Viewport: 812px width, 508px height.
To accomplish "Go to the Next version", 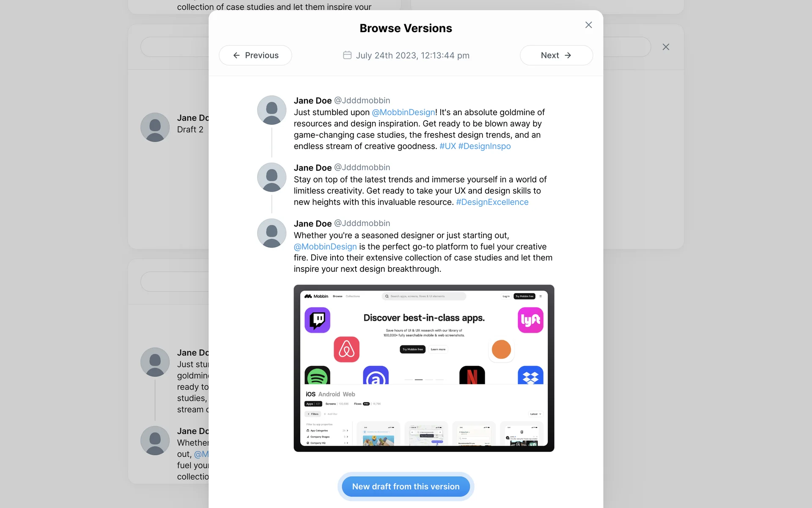I will point(556,55).
